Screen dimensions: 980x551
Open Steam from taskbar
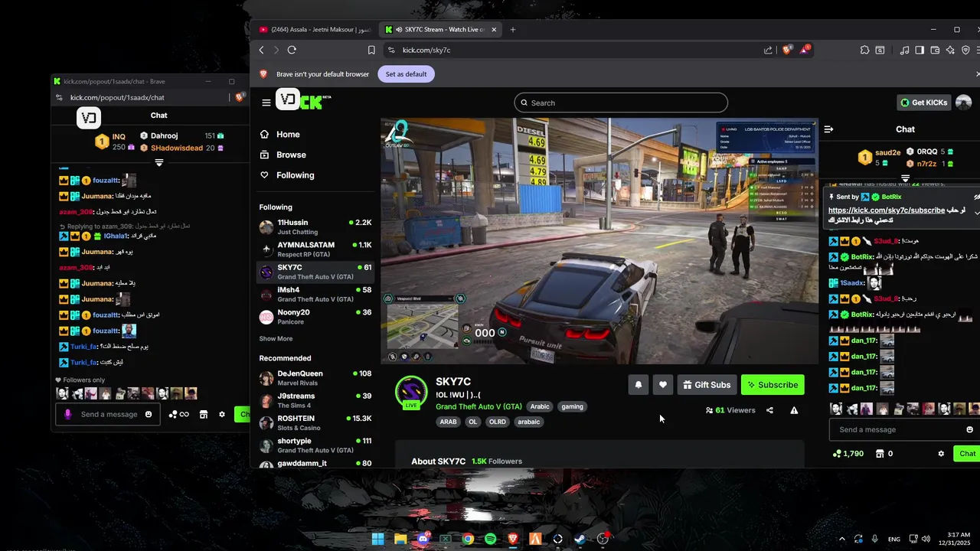(580, 539)
